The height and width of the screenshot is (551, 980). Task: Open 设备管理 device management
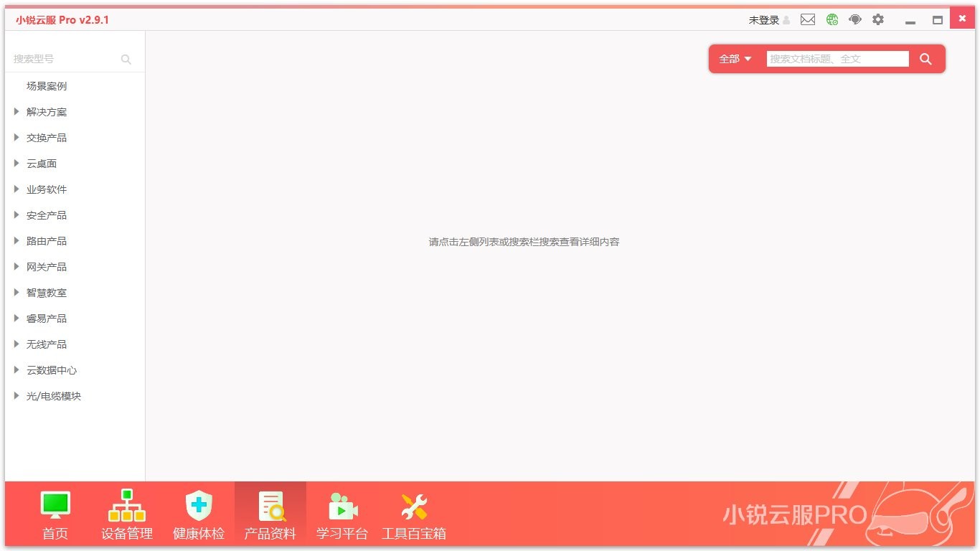click(x=126, y=513)
